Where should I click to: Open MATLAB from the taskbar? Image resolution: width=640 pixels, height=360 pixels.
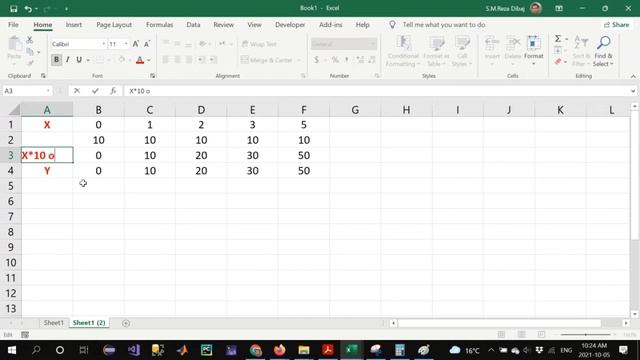pos(182,350)
